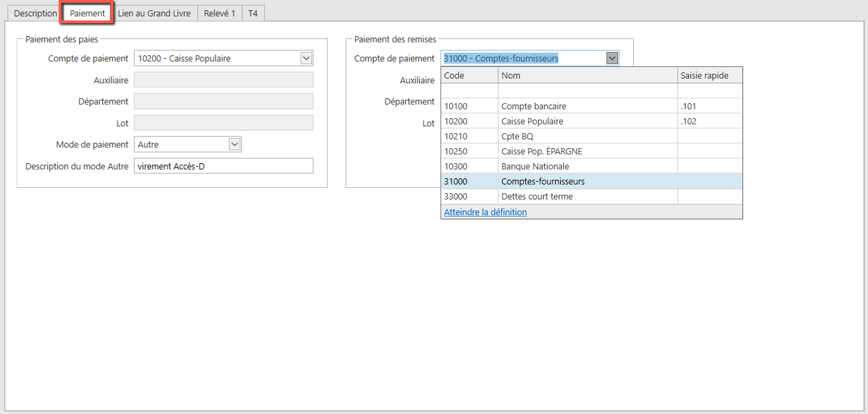
Task: Click the .102 quick entry cell
Action: (x=710, y=121)
